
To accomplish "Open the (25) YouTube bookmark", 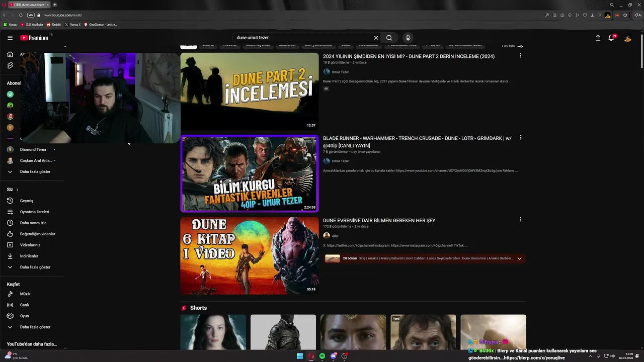I will tap(32, 25).
